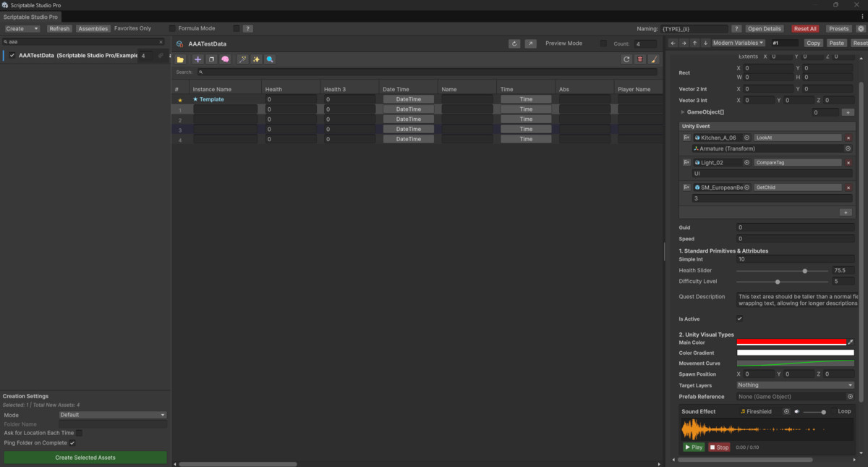Viewport: 868px width, 467px height.
Task: Expand the GameObject[] array section
Action: (x=681, y=112)
